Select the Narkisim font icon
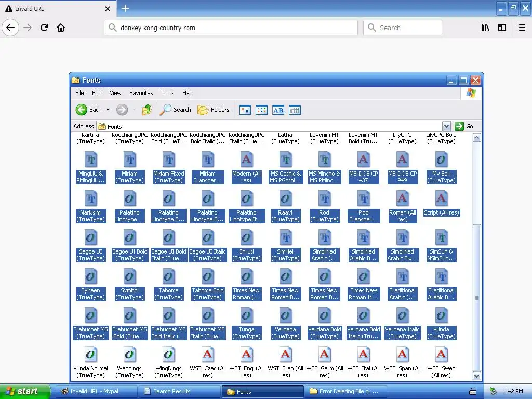The width and height of the screenshot is (532, 399). [x=90, y=198]
